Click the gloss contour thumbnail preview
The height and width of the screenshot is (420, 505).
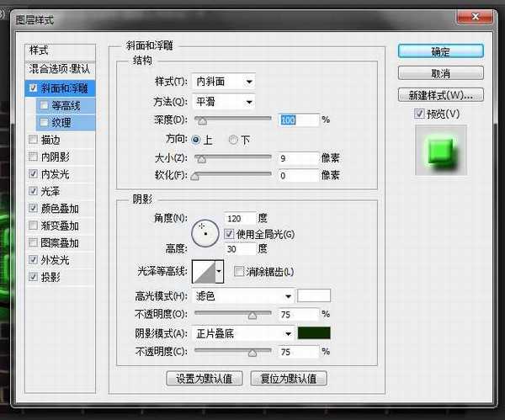204,271
